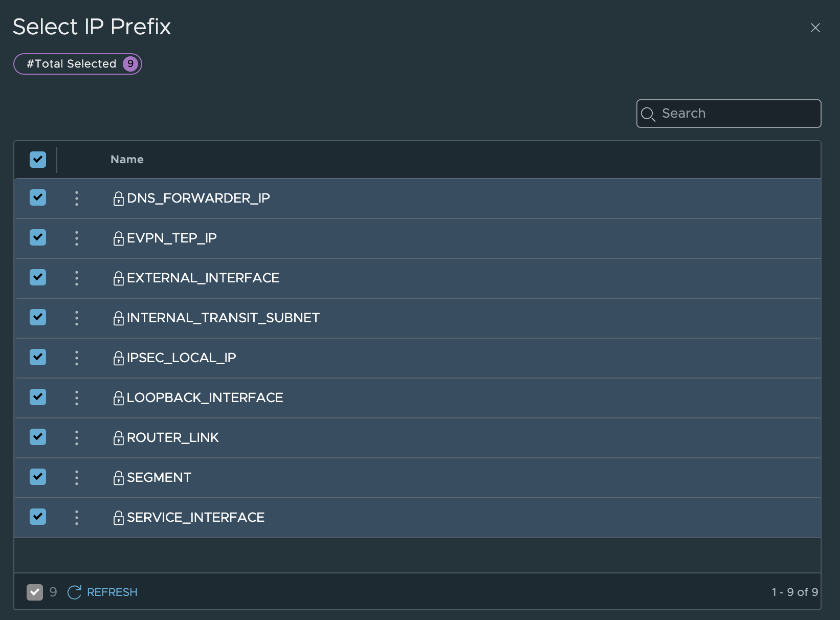Click the REFRESH button

click(x=103, y=592)
